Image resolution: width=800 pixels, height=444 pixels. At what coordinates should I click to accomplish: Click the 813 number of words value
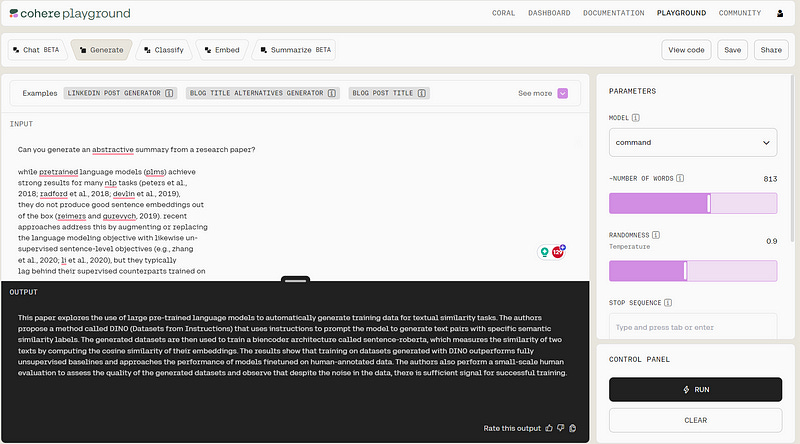click(x=770, y=179)
